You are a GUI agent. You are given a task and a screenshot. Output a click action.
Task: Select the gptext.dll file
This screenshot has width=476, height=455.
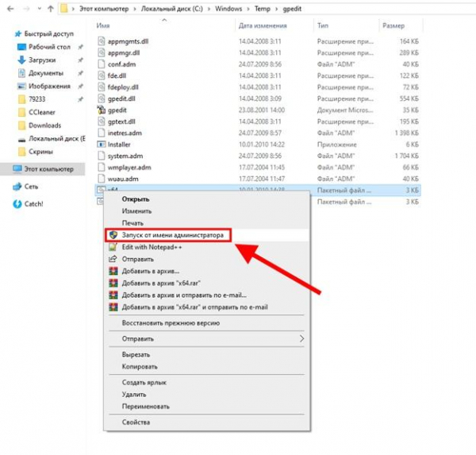click(121, 121)
